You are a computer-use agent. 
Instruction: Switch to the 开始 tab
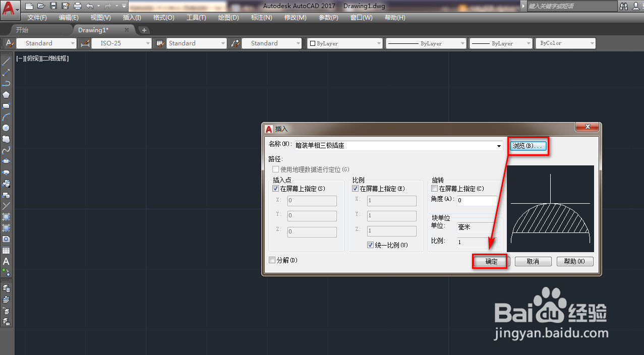(x=22, y=30)
